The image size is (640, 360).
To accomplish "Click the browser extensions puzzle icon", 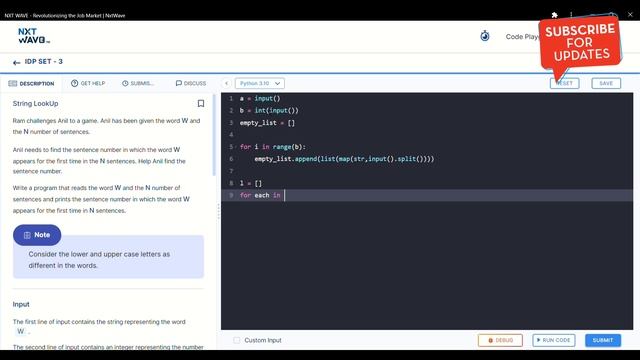I will click(x=554, y=15).
